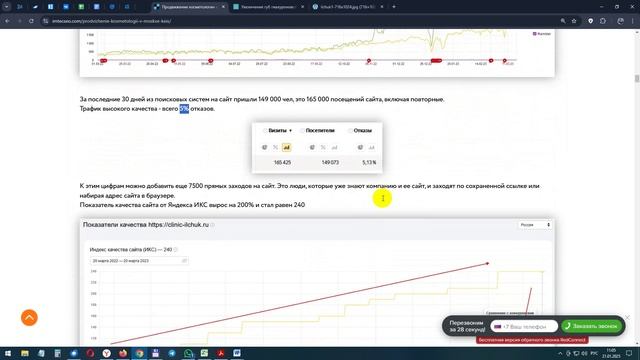Open WhatsApp from taskbar
Screen dimensions: 640x360
click(x=188, y=353)
